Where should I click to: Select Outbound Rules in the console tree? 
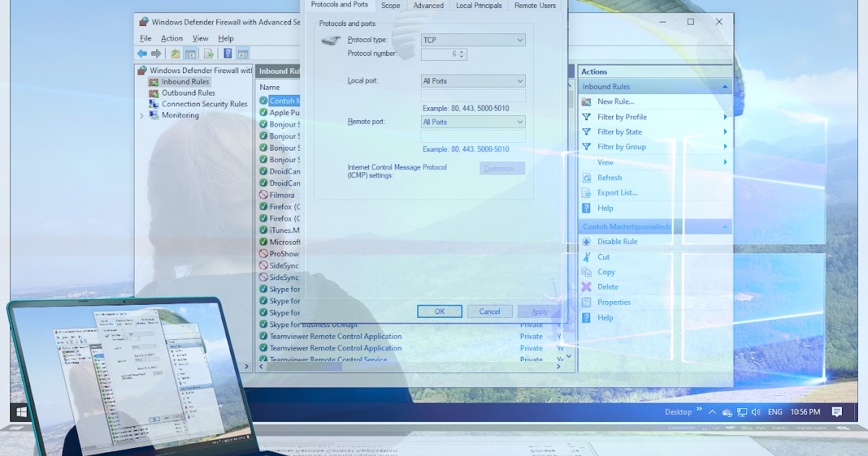click(x=188, y=93)
